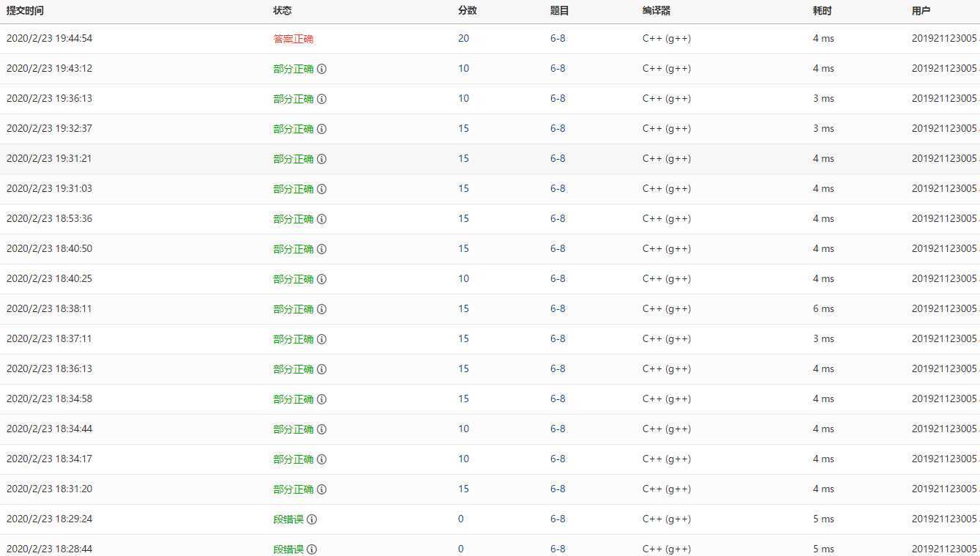
Task: Click the 提交时间 column header
Action: tap(25, 11)
